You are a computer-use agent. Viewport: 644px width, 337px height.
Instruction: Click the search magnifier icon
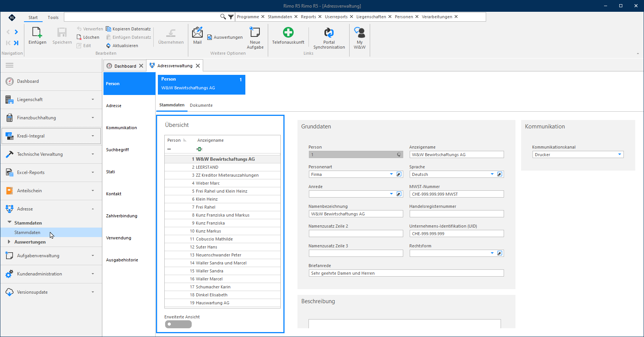click(223, 17)
